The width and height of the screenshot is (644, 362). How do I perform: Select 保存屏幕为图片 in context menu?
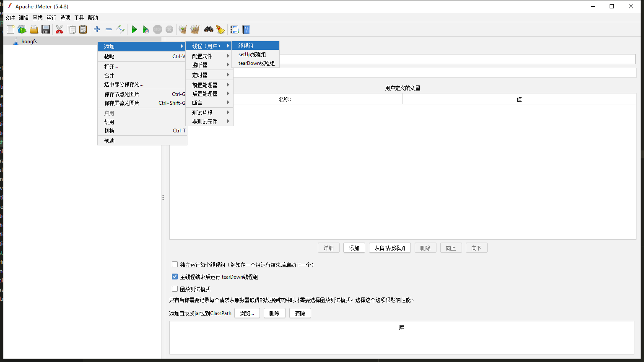(142, 103)
